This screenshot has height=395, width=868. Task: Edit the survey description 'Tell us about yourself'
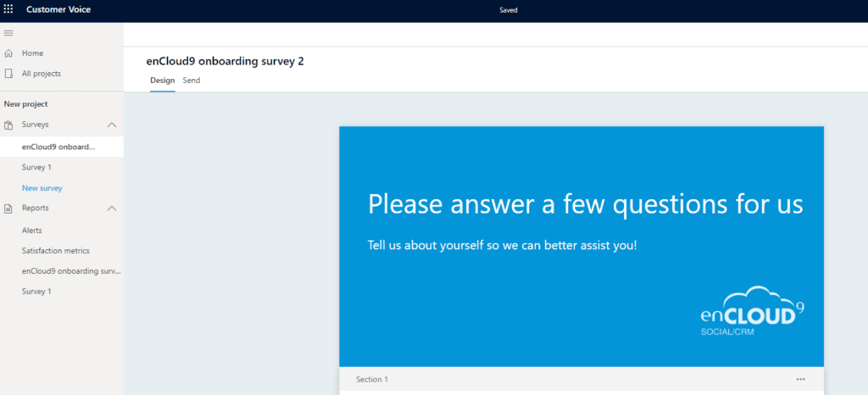coord(502,245)
